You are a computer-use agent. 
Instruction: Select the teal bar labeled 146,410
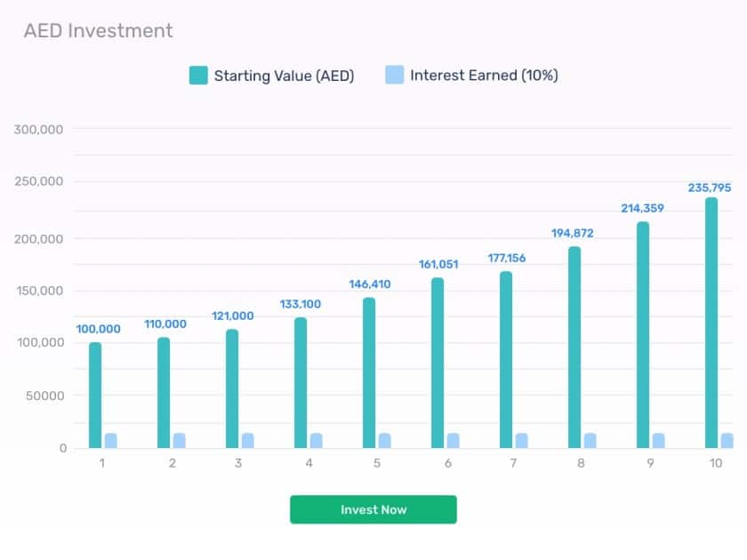click(369, 372)
